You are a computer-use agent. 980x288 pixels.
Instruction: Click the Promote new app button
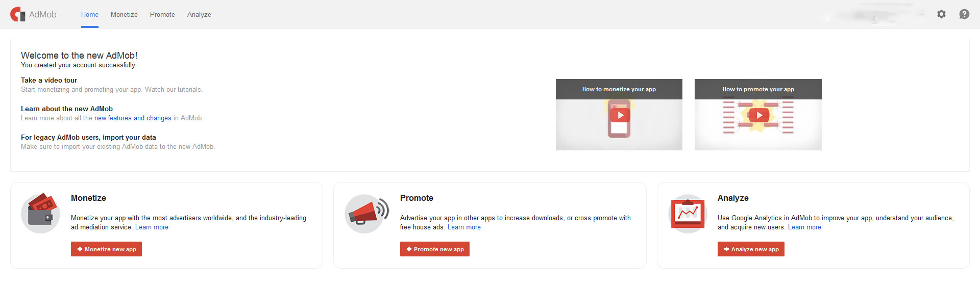click(435, 249)
